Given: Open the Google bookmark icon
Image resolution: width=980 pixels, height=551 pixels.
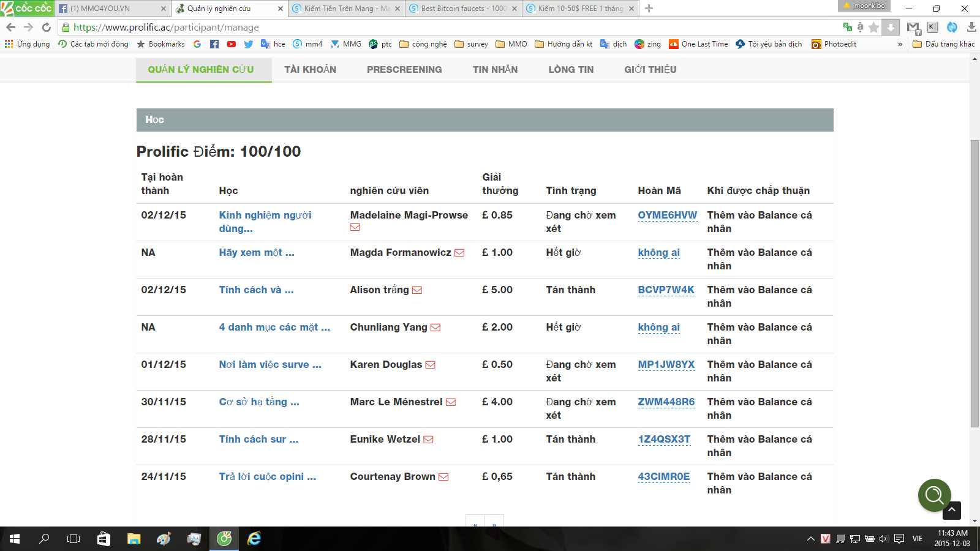Looking at the screenshot, I should pos(197,44).
